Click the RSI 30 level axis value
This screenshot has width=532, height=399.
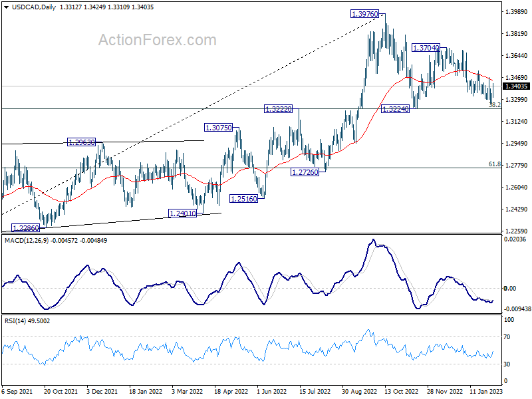click(507, 364)
